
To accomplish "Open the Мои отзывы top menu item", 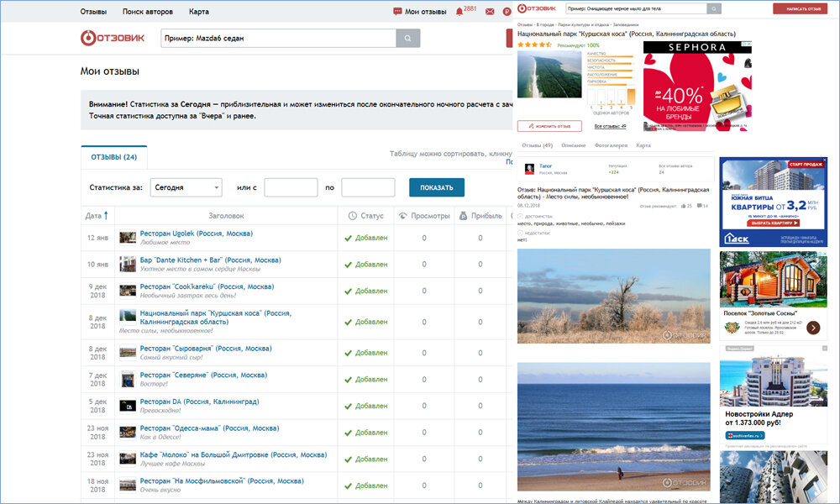I will (x=425, y=12).
